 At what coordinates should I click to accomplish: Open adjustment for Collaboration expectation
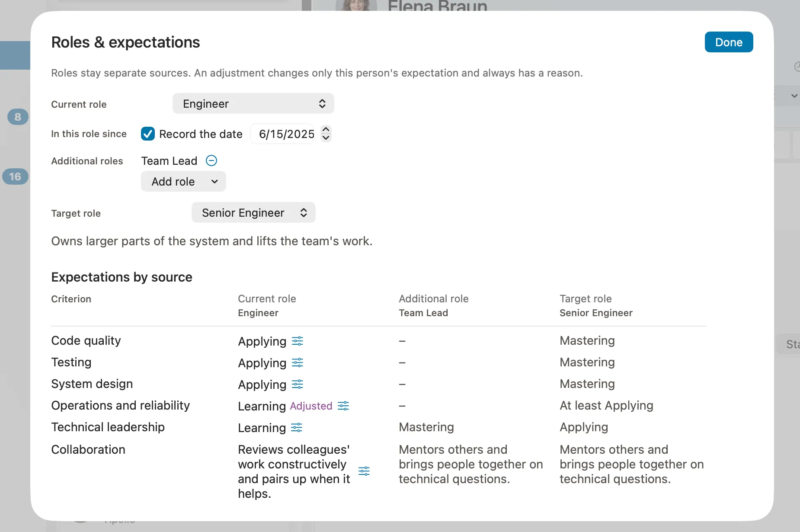[x=364, y=471]
